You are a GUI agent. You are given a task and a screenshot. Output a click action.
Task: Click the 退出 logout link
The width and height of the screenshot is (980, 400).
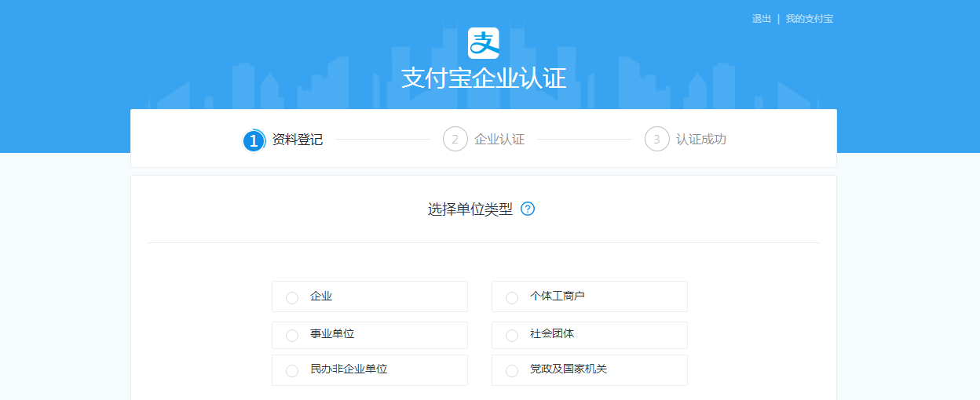pos(762,19)
